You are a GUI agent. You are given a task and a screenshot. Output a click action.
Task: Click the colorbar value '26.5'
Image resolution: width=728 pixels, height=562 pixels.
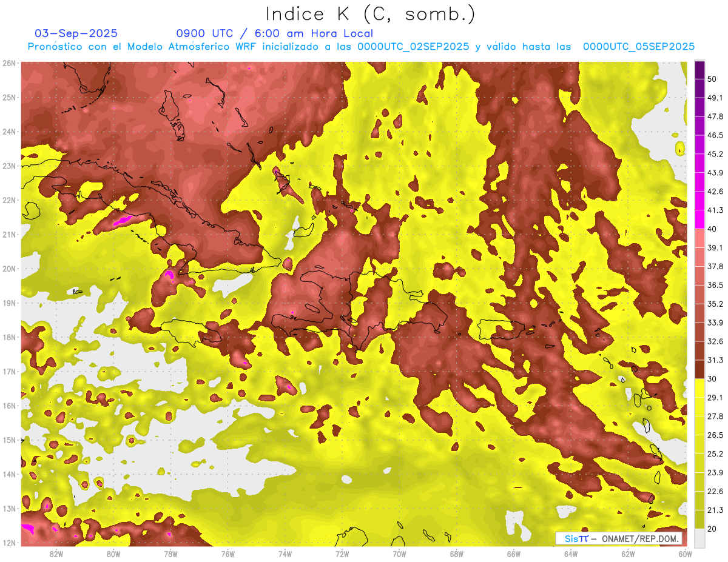tap(715, 435)
